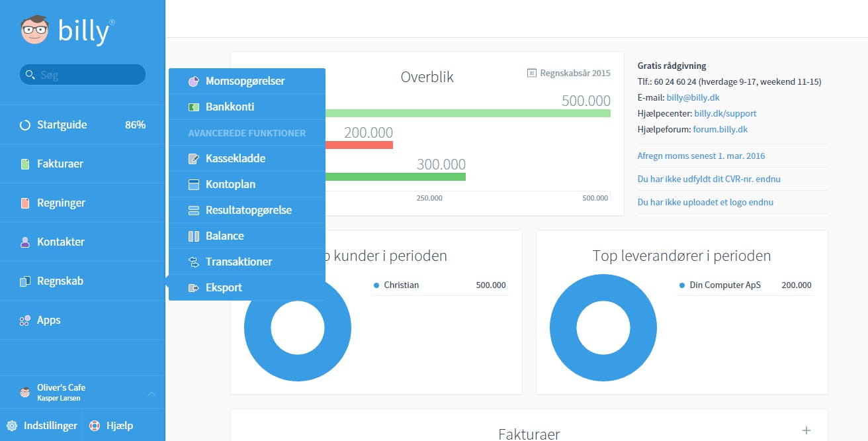Click the Momsopgørelser pie chart icon
The height and width of the screenshot is (441, 868).
click(194, 81)
